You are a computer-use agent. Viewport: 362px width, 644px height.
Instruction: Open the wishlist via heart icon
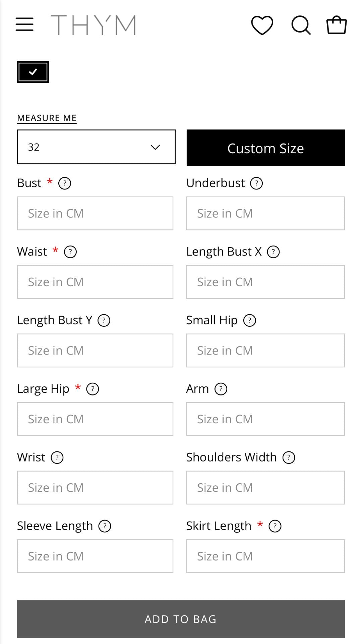click(x=262, y=25)
